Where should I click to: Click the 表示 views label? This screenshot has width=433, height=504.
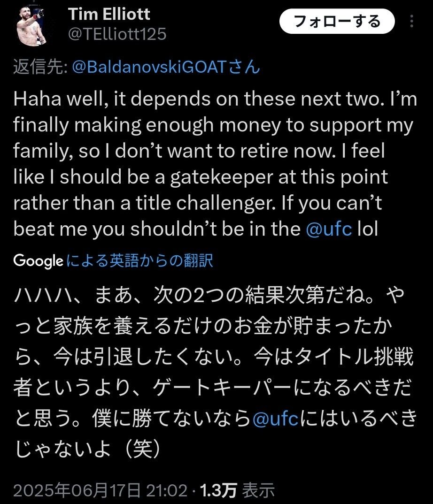pyautogui.click(x=258, y=491)
